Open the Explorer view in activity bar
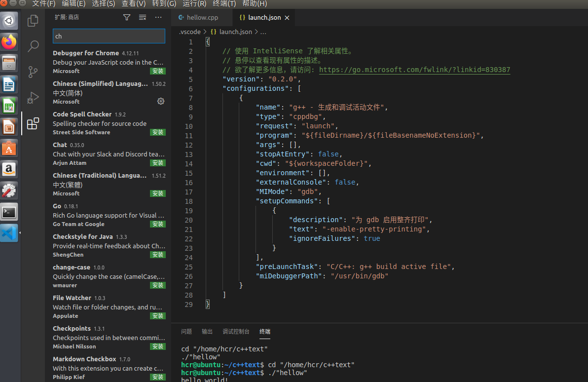588x382 pixels. coord(33,21)
